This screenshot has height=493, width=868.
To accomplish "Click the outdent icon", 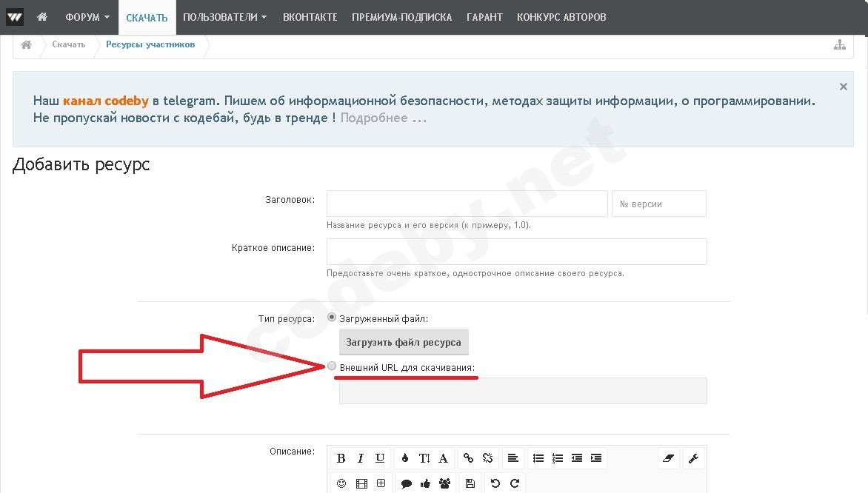I will pyautogui.click(x=577, y=458).
